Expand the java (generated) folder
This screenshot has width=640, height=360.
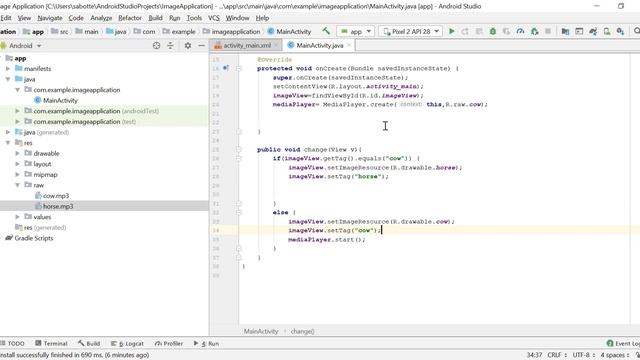pos(8,132)
